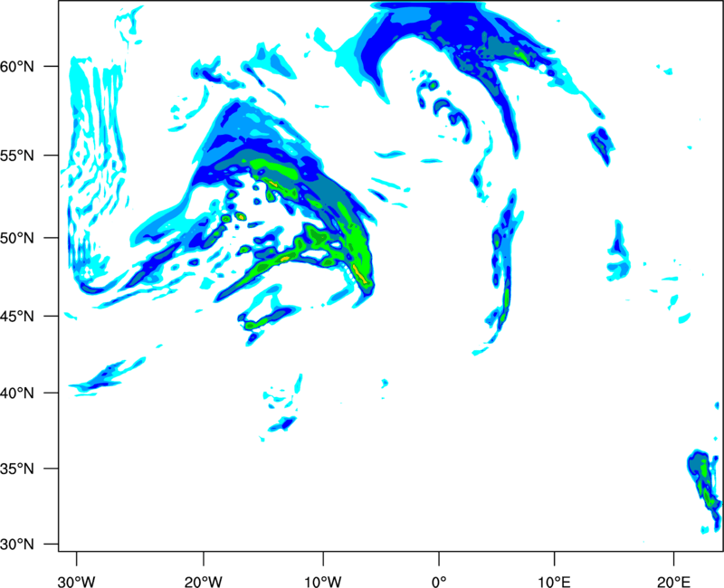
Task: Click the 10°E longitude label
Action: point(554,582)
